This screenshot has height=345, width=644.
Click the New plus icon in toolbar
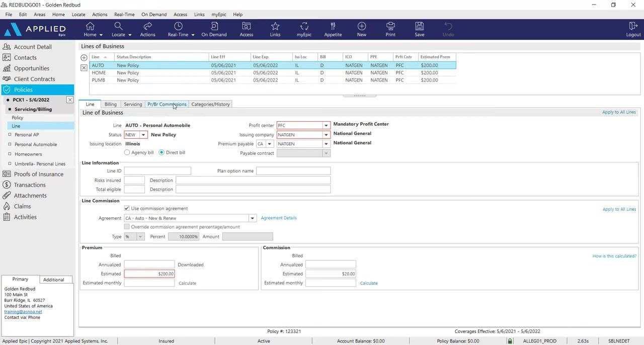[x=362, y=29]
